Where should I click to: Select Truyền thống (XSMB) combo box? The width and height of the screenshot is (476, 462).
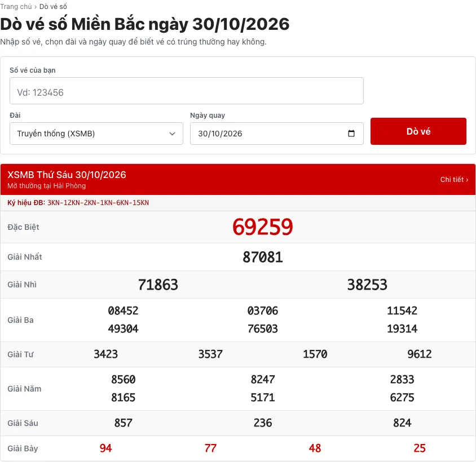tap(96, 134)
